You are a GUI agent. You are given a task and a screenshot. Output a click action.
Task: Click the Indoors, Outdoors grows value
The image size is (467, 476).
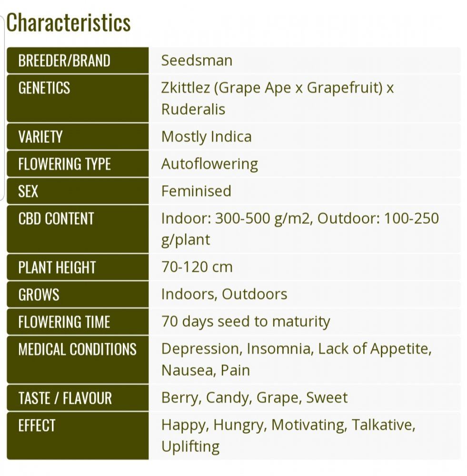click(x=224, y=294)
